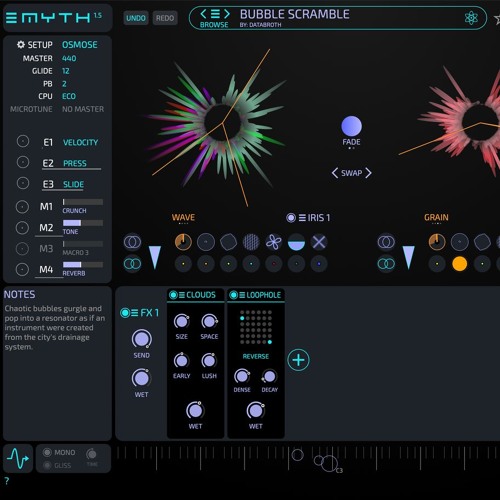The width and height of the screenshot is (500, 500).
Task: Toggle CLOUDS effect power button
Action: (x=173, y=295)
